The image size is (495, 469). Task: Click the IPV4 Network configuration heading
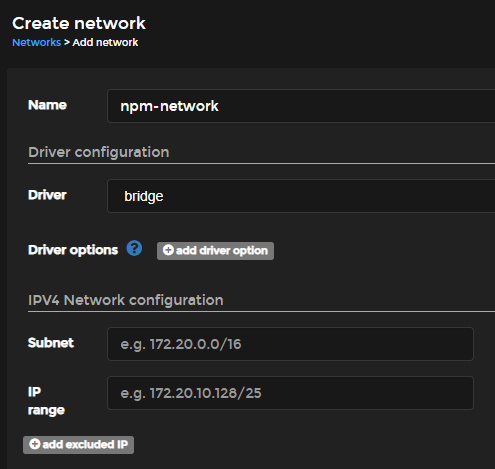pos(126,300)
